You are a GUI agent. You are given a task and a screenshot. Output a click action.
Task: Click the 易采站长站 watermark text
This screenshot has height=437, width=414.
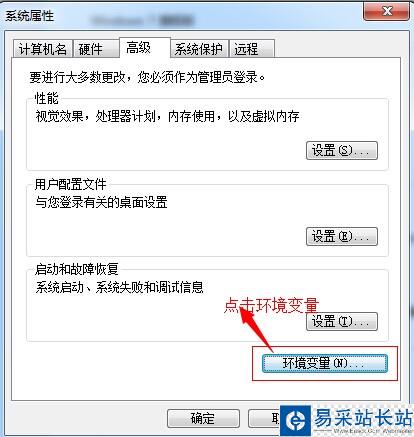click(x=363, y=417)
